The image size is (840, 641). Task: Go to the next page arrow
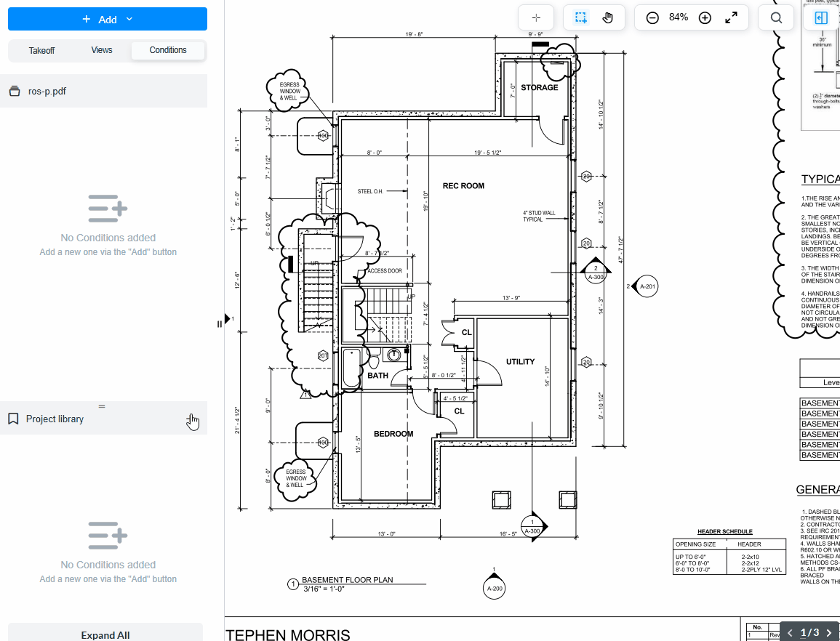tap(828, 633)
